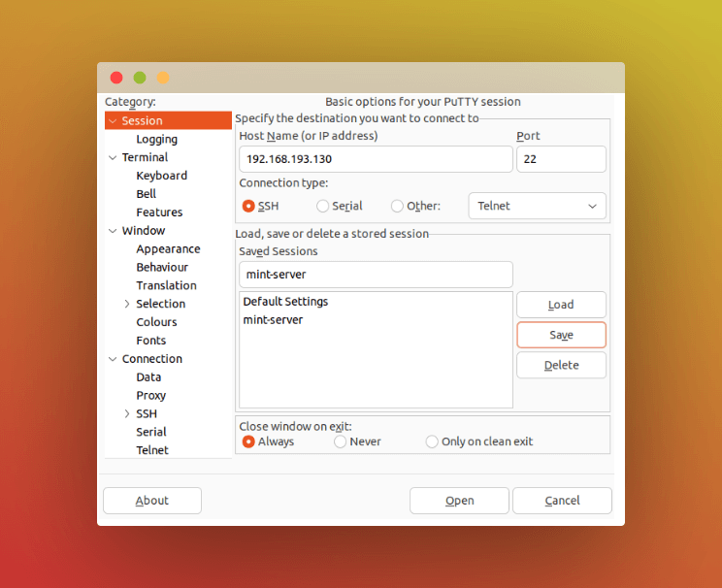The width and height of the screenshot is (722, 588).
Task: Select the SSH connection type radio button
Action: tap(248, 206)
